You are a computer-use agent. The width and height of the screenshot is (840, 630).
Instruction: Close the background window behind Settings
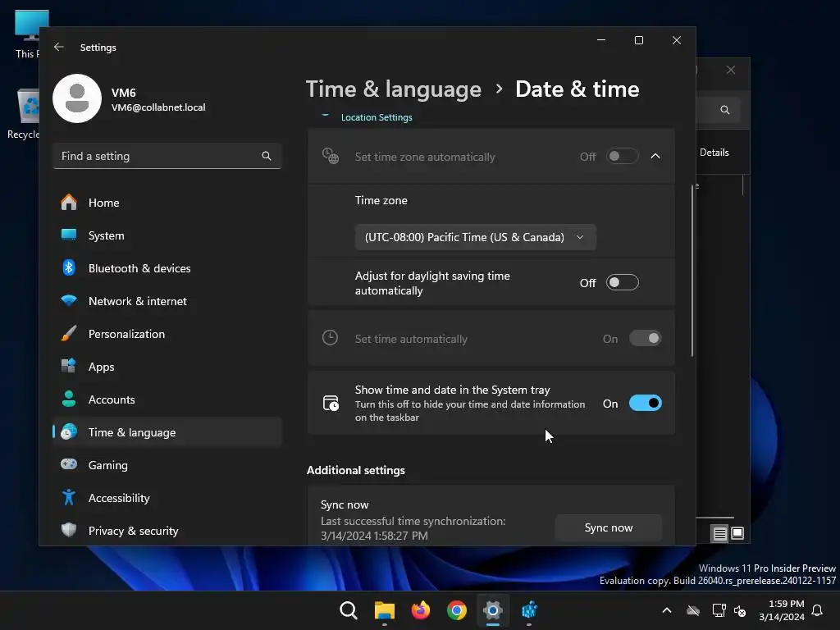[x=731, y=71]
